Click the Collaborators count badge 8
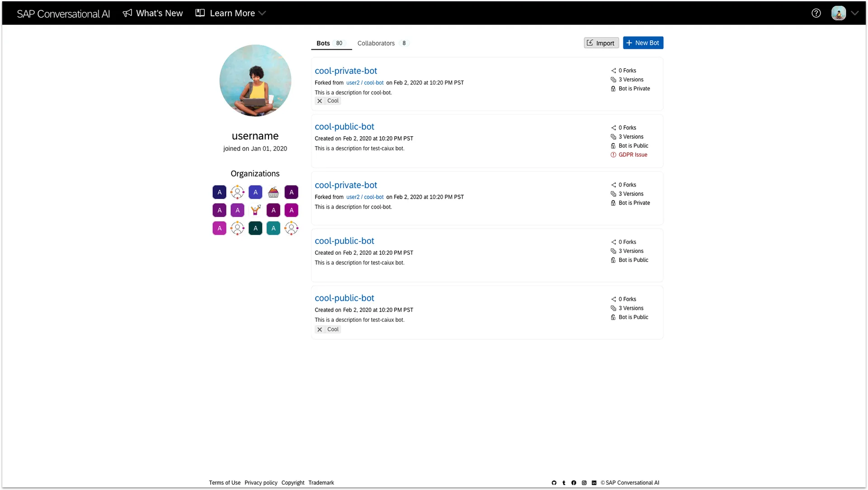This screenshot has width=868, height=490. point(404,43)
